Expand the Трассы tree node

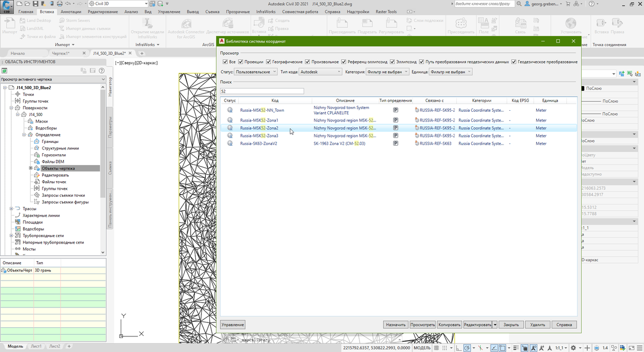tap(11, 209)
